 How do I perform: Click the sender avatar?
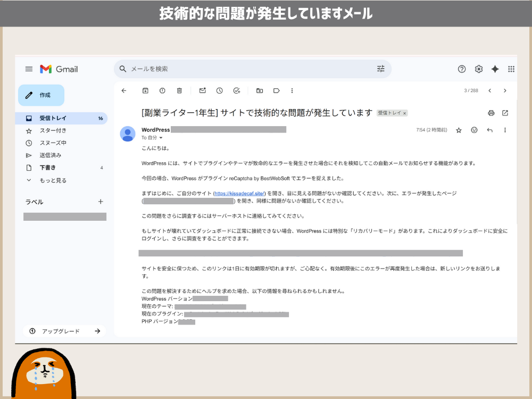[x=128, y=134]
